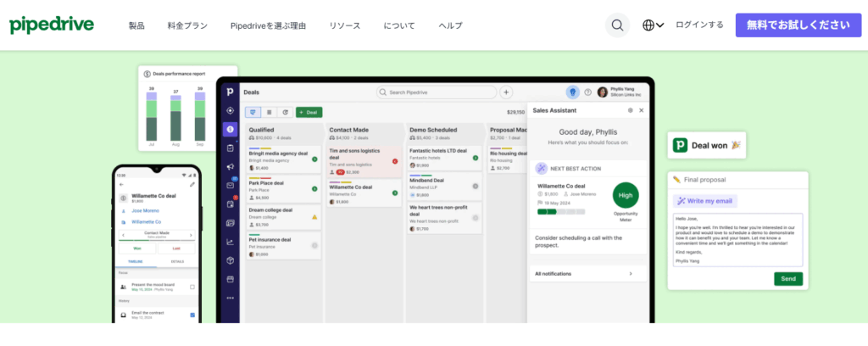Uncheck the 'Email the contract' checkbox

[192, 315]
